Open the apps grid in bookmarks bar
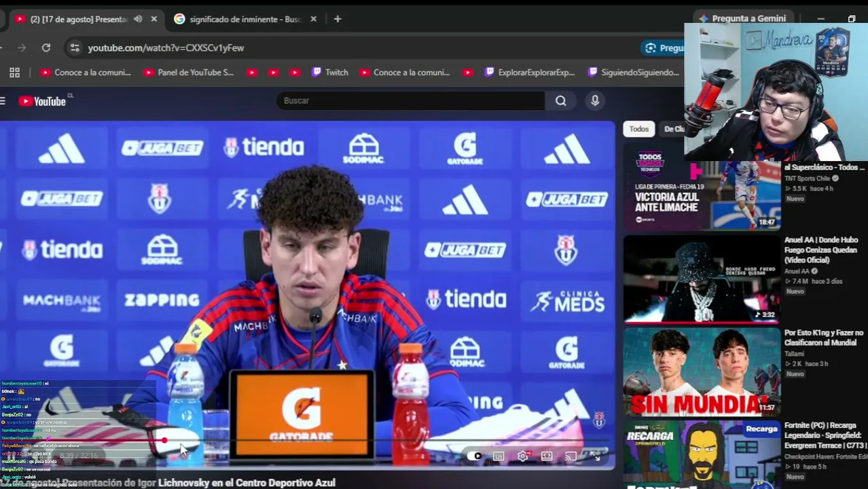The image size is (868, 489). (14, 72)
